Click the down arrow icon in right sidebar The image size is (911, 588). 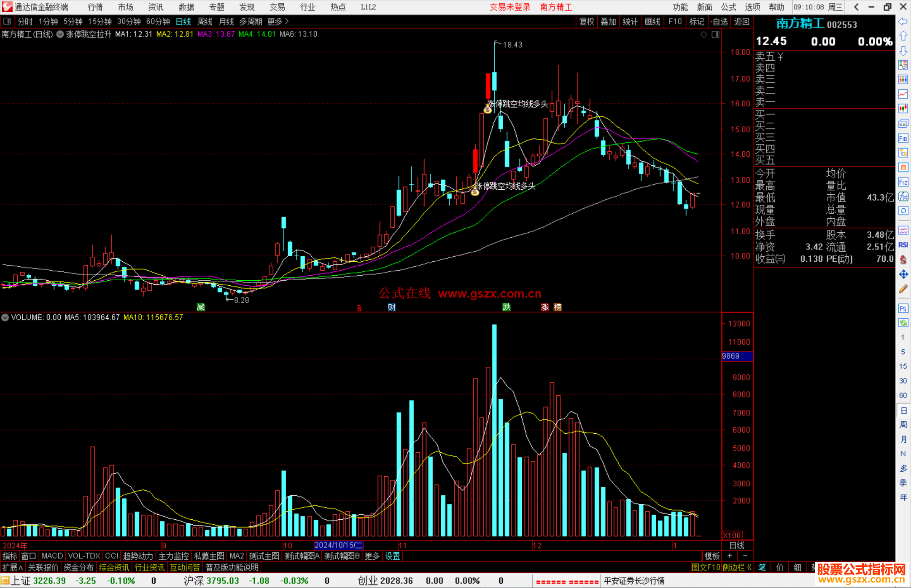pyautogui.click(x=903, y=51)
